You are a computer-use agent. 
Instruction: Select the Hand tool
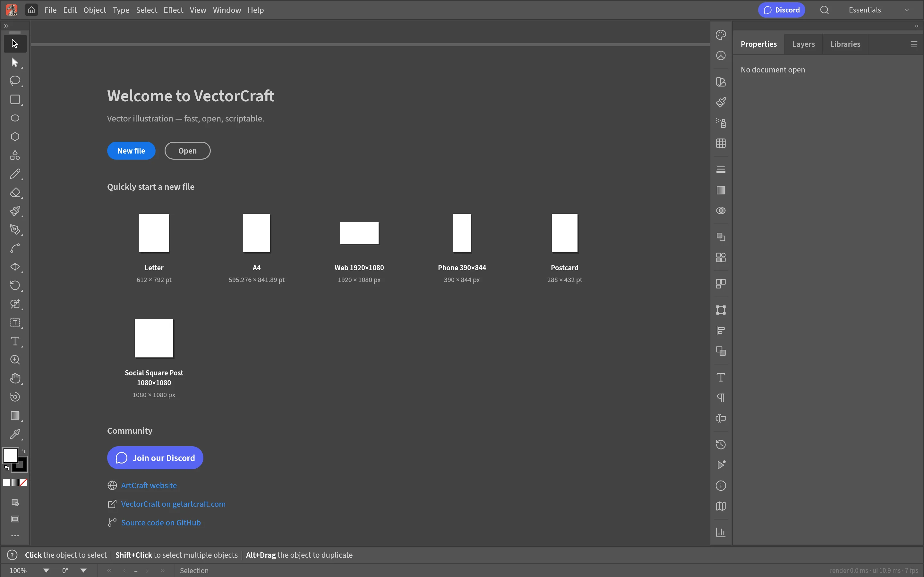point(15,378)
